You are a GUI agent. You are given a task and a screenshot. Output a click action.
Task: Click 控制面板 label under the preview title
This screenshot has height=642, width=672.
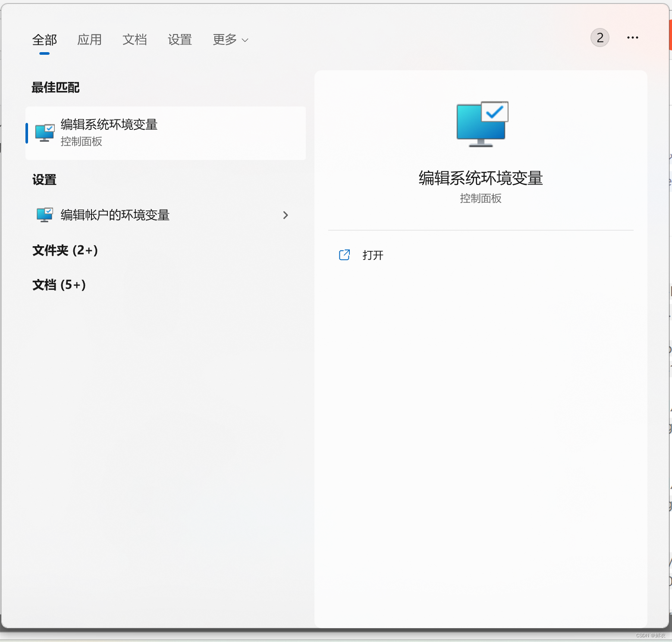point(480,198)
